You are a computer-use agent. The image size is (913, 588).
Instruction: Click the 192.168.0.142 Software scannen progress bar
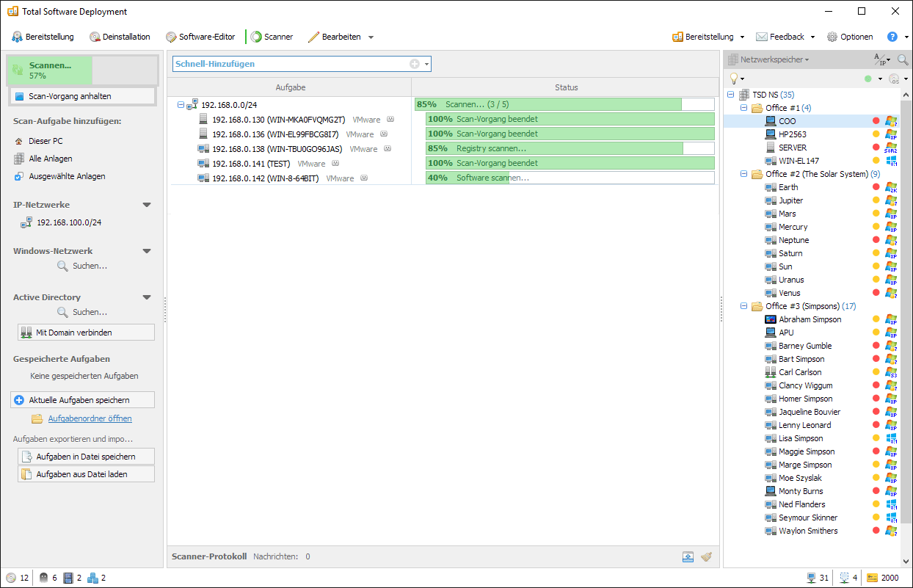(x=570, y=178)
